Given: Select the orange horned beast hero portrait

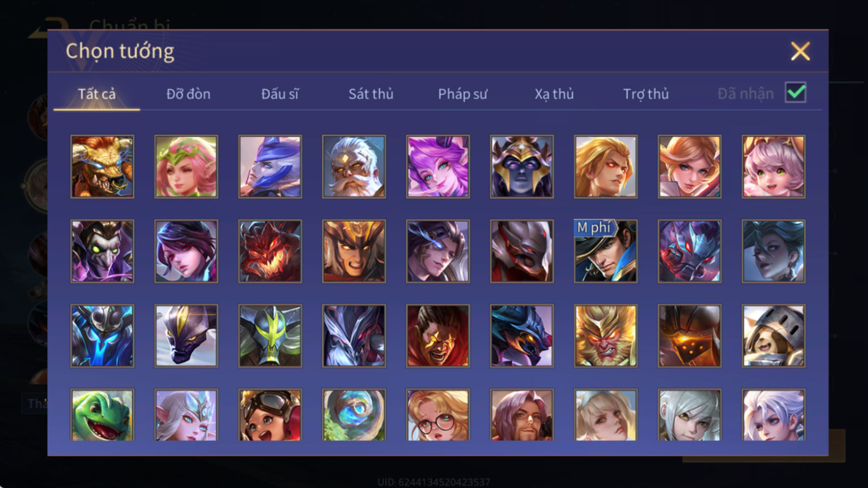Looking at the screenshot, I should pos(102,167).
